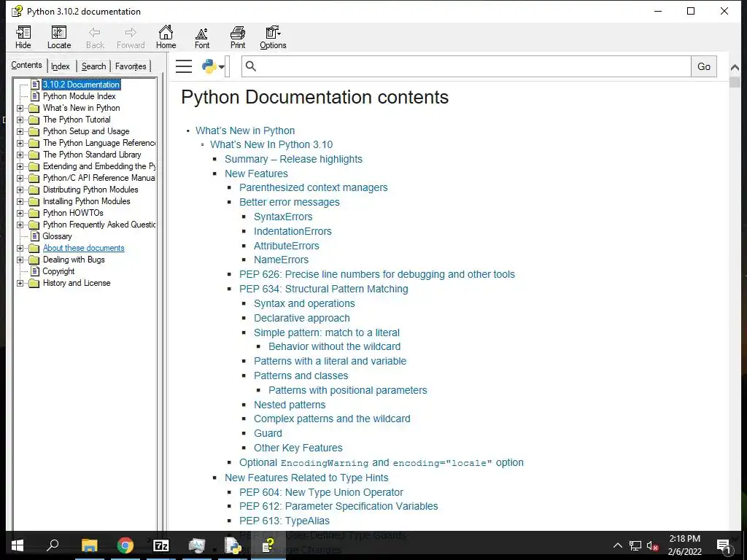Click the Locate toolbar icon

click(x=59, y=37)
